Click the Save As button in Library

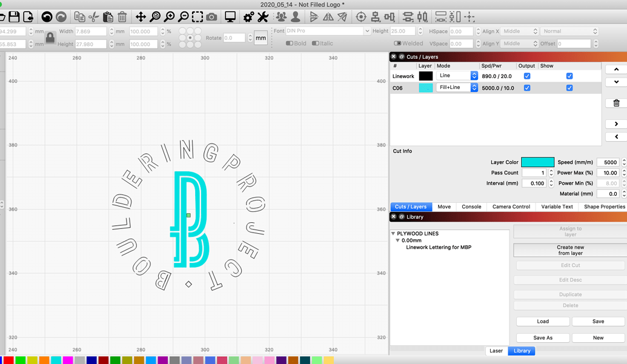point(542,337)
